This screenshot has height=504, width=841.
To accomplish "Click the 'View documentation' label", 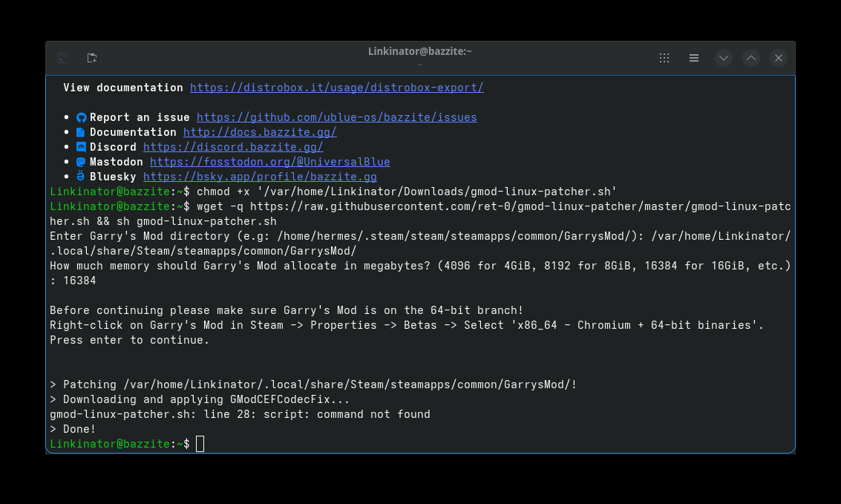I will (x=122, y=88).
